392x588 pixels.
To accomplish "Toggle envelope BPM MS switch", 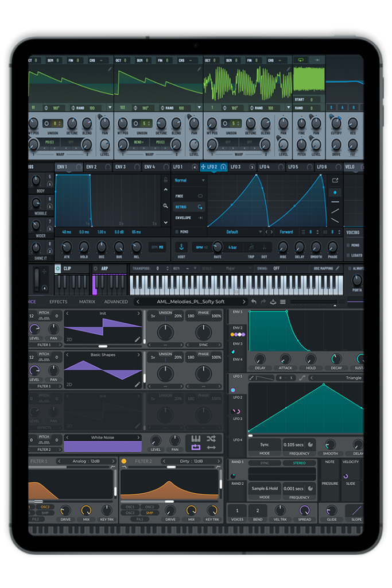I will coord(157,247).
